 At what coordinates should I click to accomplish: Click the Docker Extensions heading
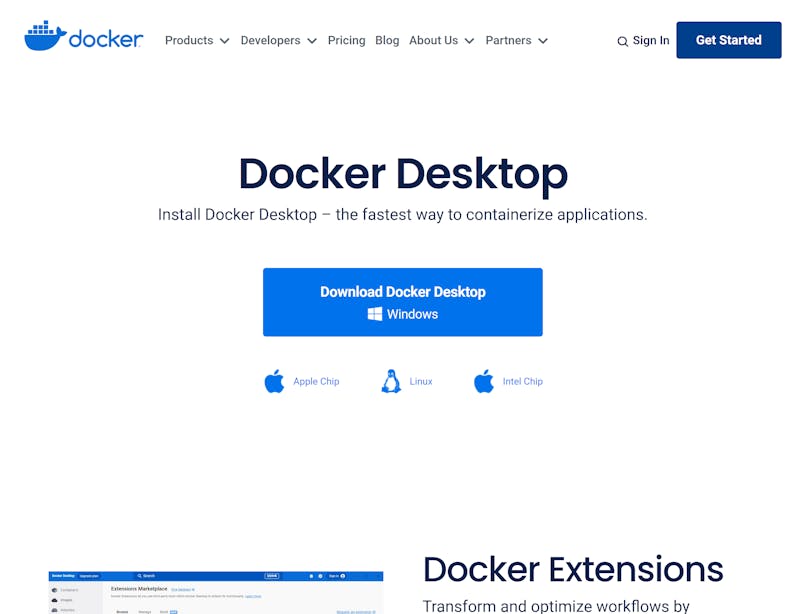tap(573, 569)
